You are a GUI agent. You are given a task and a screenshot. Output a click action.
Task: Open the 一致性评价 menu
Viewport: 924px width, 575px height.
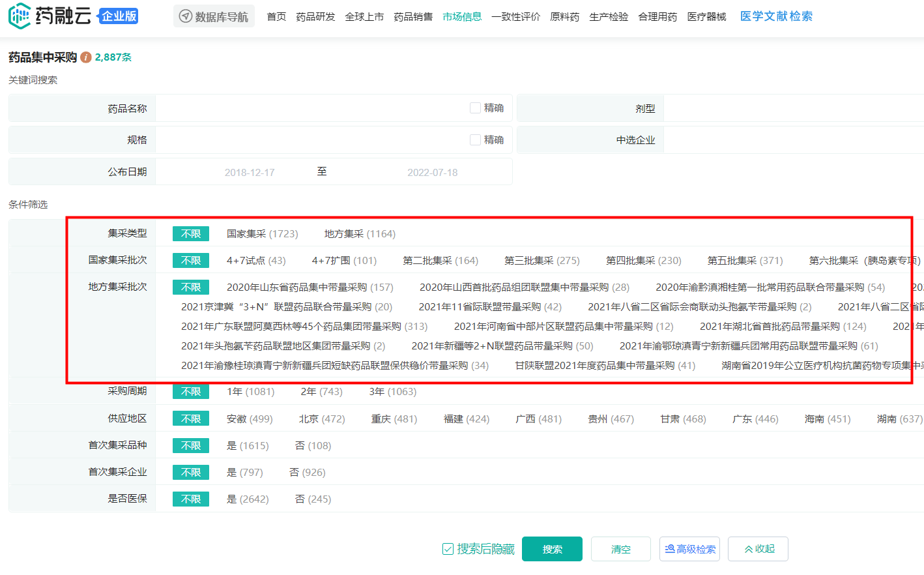[515, 16]
